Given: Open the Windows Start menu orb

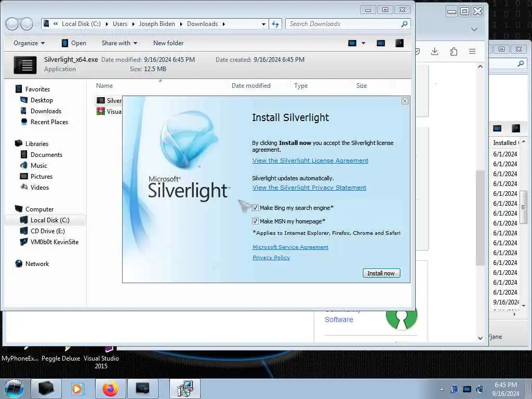Looking at the screenshot, I should 14,389.
